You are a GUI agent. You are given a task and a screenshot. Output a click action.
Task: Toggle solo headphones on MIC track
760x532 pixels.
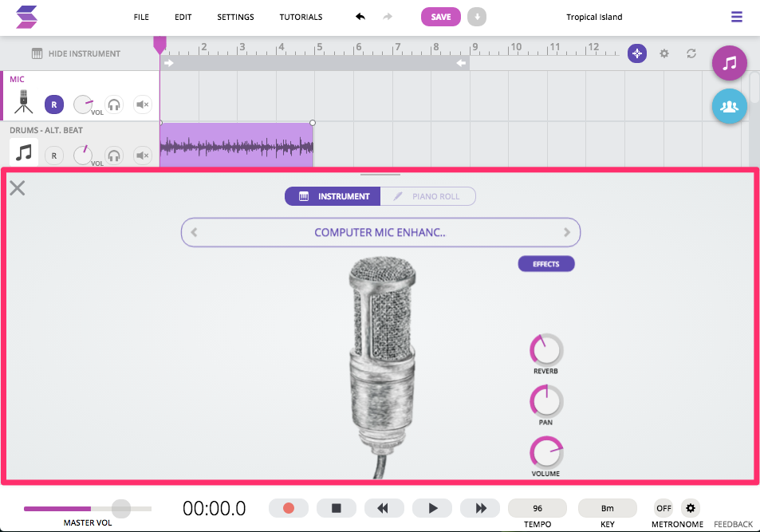click(x=114, y=104)
